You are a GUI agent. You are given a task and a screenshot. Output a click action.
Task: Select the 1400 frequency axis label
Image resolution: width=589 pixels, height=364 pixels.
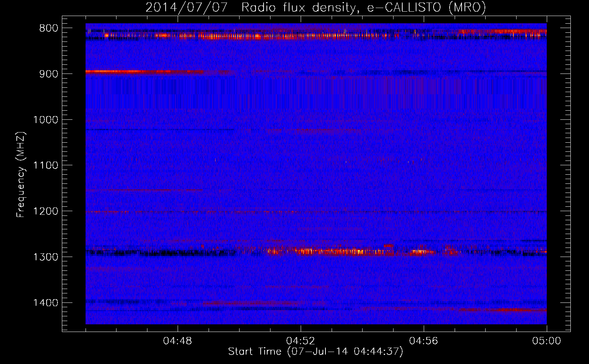pyautogui.click(x=46, y=303)
